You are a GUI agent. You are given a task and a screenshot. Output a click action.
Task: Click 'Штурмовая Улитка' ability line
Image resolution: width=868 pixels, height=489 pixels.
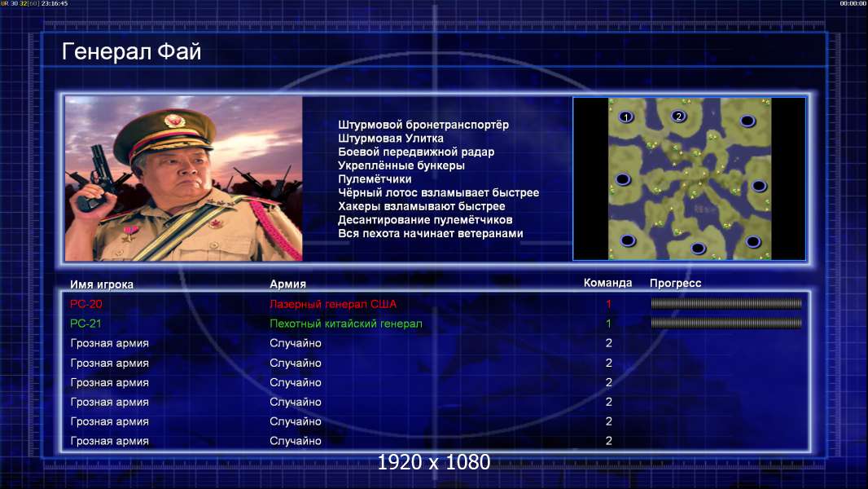pos(391,139)
